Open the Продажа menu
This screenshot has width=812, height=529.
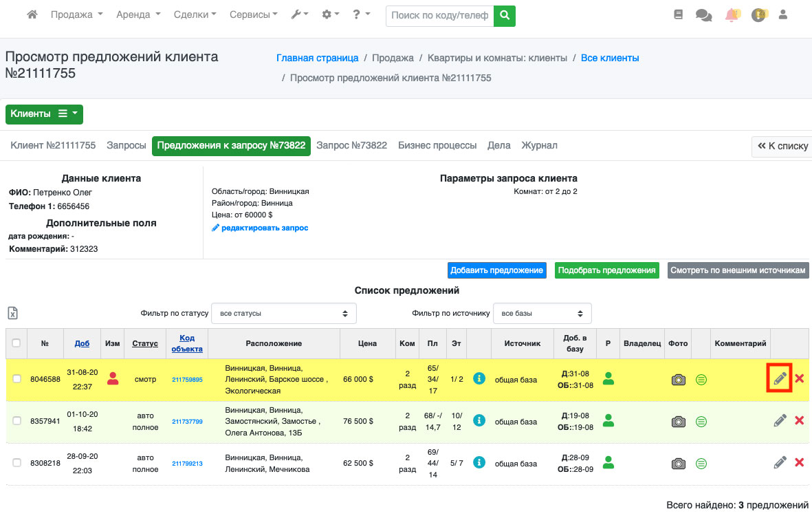point(76,14)
